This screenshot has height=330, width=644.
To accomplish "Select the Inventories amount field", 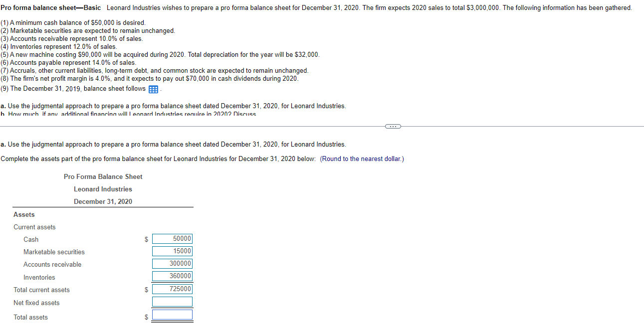I will pos(172,276).
